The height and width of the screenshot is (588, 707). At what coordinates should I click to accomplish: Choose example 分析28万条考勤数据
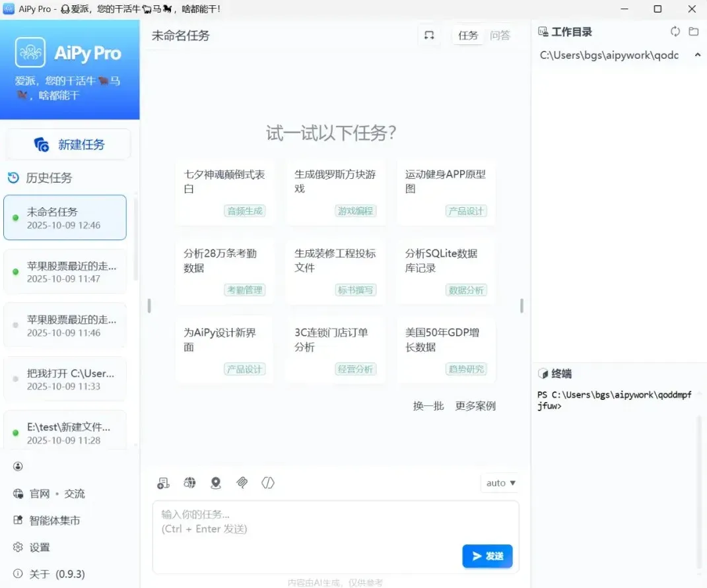coord(224,271)
